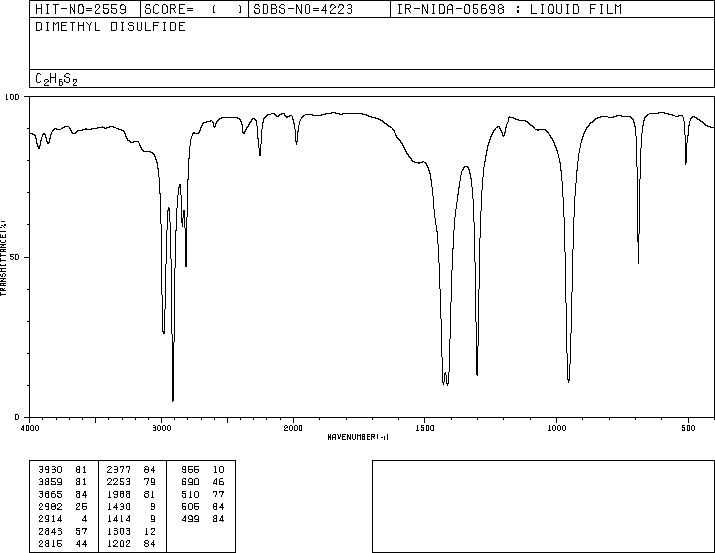Select the 2253 peak table entry
Screen dimensions: 715x553
[x=119, y=482]
